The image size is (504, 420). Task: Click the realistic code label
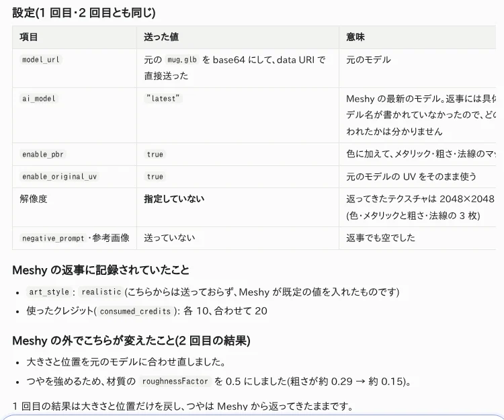click(101, 292)
